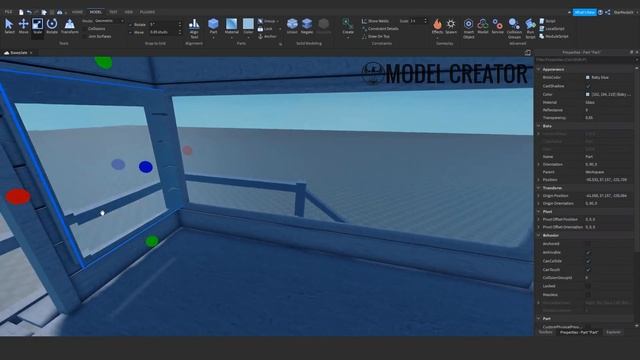Screen dimensions: 640x360
Task: Open the Align Tool
Action: coord(194,28)
